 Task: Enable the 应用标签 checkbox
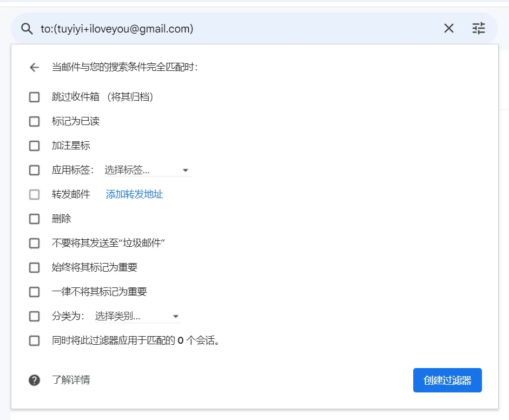(x=35, y=170)
